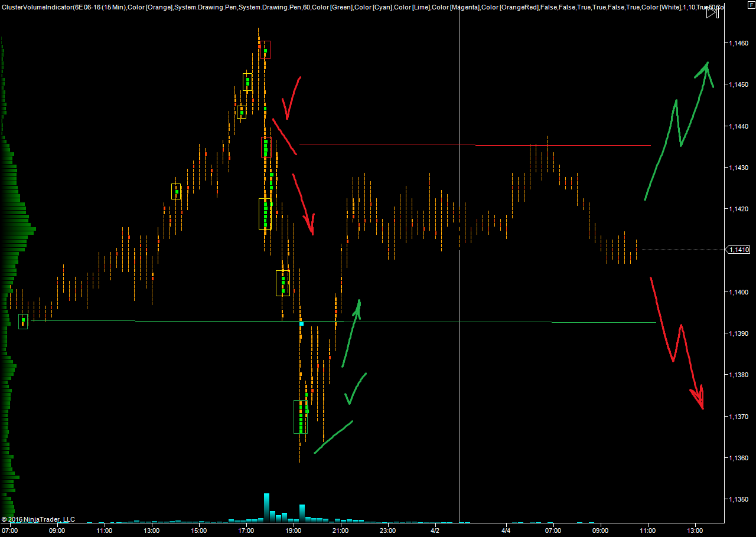Click the 4/2 date axis label
This screenshot has height=537, width=756.
tap(435, 531)
